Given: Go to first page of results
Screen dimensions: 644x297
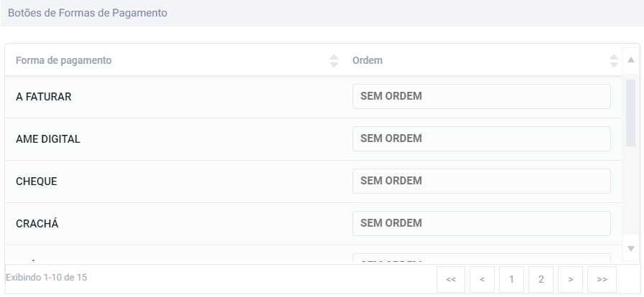Looking at the screenshot, I should [x=451, y=279].
